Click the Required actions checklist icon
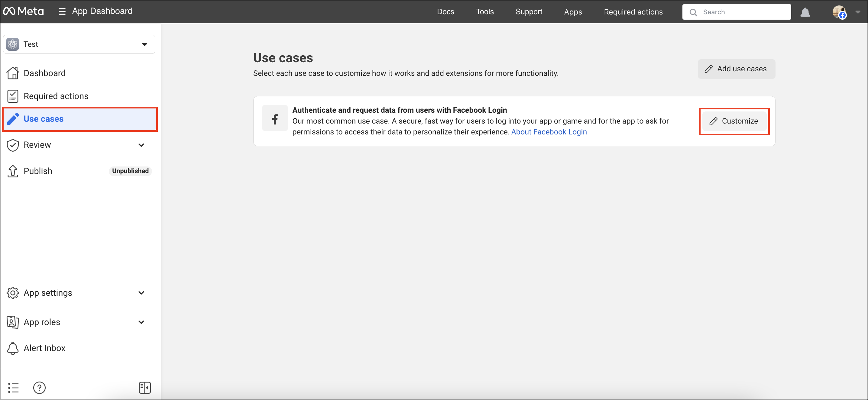 pos(13,96)
